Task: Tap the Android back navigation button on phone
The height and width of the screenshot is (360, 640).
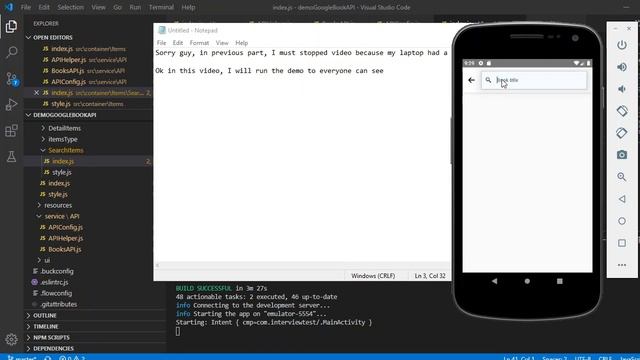Action: click(495, 281)
